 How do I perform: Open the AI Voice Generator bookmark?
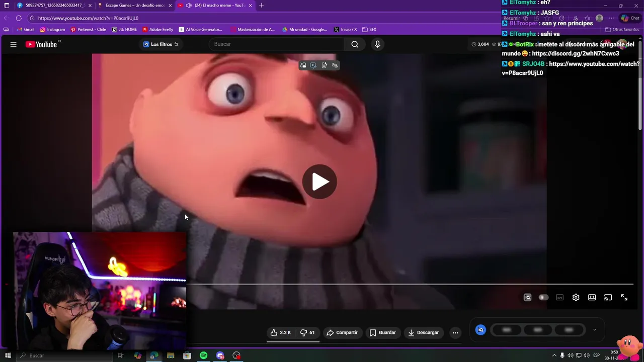pos(200,30)
